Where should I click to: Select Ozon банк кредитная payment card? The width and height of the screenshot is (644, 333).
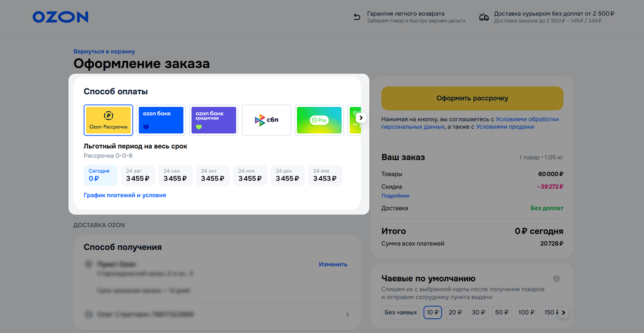coord(214,120)
